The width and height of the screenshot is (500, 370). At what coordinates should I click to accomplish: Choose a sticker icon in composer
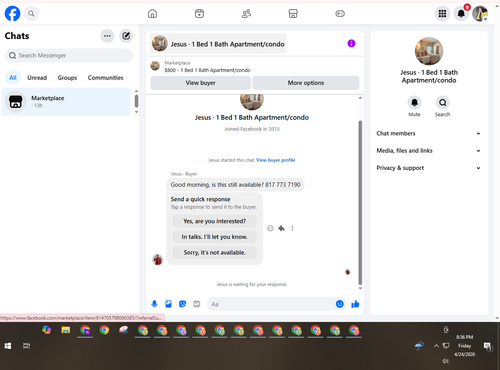pyautogui.click(x=182, y=304)
